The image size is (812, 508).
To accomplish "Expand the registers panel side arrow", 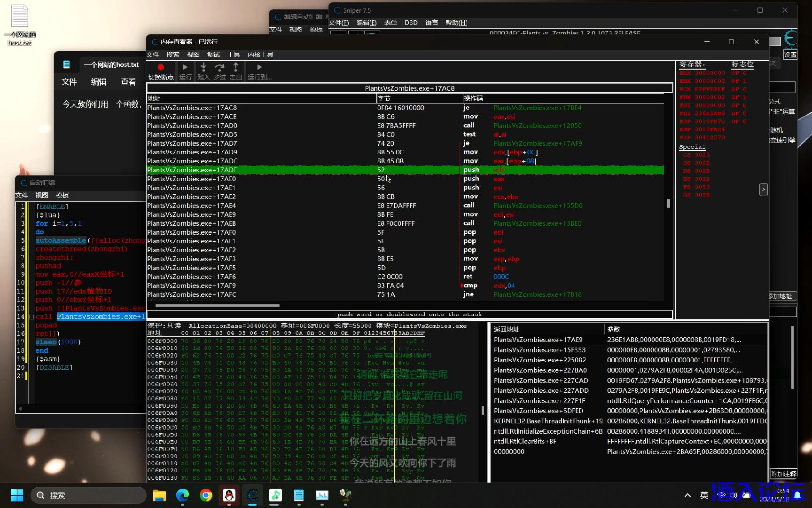I will tap(764, 190).
